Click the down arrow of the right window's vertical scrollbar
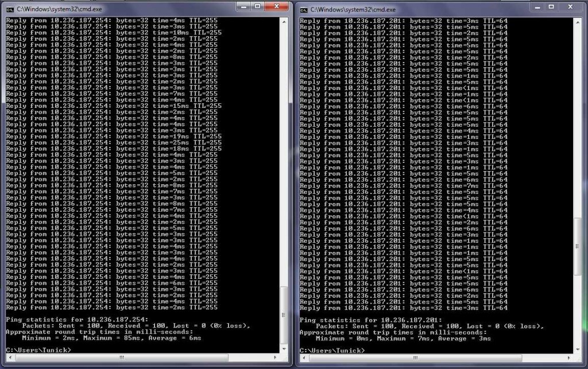588x369 pixels. pos(578,349)
